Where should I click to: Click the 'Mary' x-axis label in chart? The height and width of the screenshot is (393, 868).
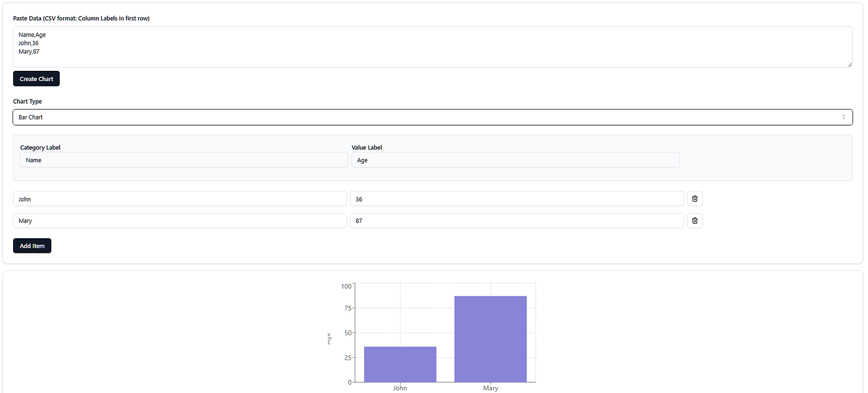pos(491,388)
